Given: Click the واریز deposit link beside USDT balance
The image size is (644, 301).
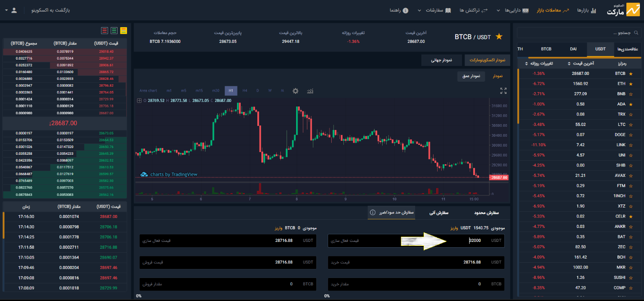Looking at the screenshot, I should pos(455,228).
